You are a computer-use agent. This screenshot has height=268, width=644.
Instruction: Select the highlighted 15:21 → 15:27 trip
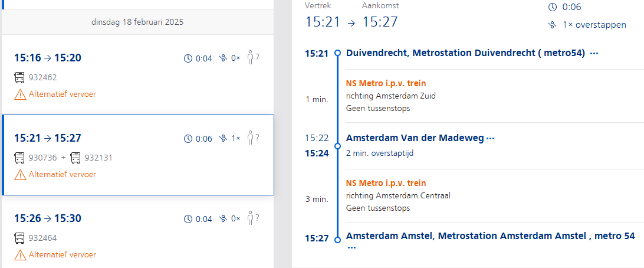click(x=138, y=155)
